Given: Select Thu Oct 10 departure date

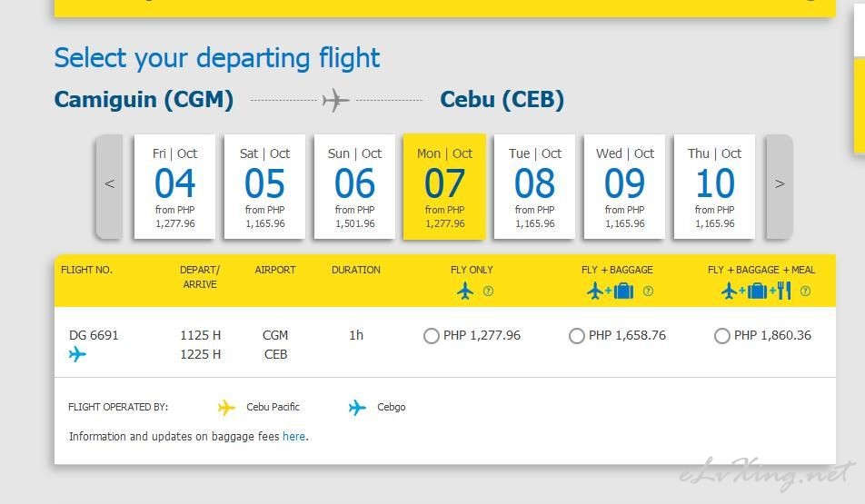Looking at the screenshot, I should [714, 186].
